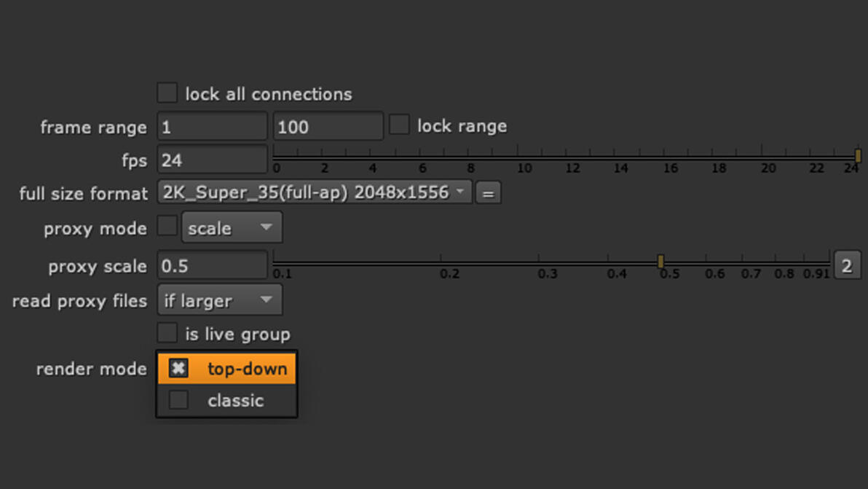Click the proxy scale value field

pyautogui.click(x=212, y=266)
